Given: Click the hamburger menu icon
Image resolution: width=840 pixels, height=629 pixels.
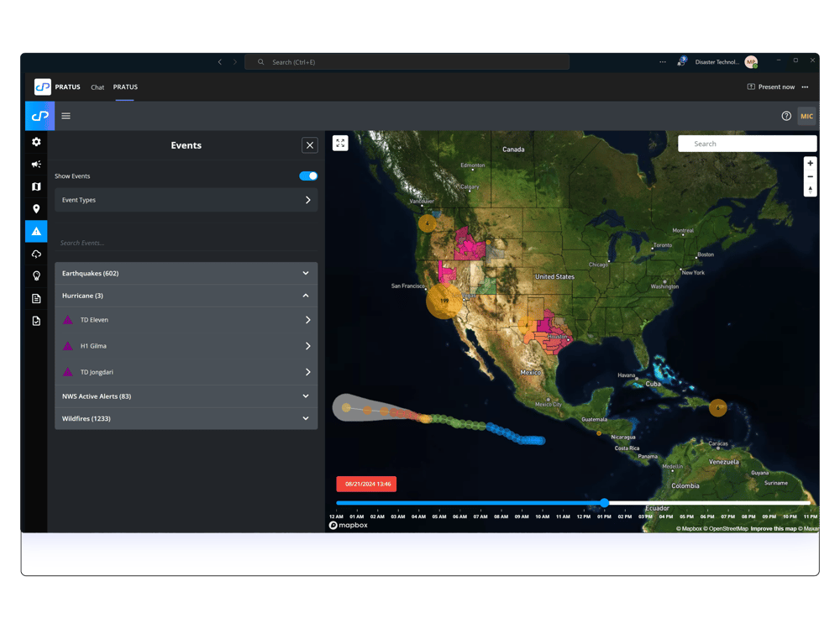Looking at the screenshot, I should (x=66, y=116).
